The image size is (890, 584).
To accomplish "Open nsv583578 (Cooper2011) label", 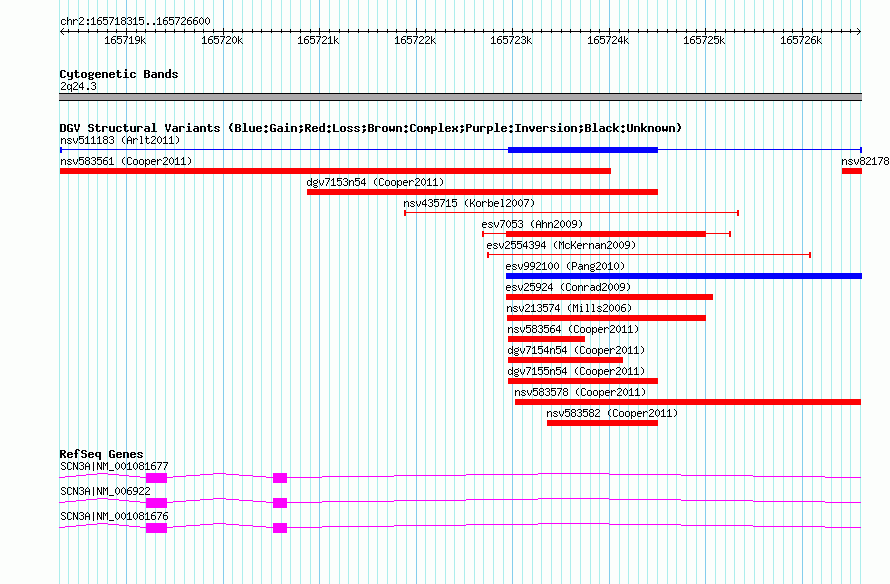I will click(x=580, y=392).
